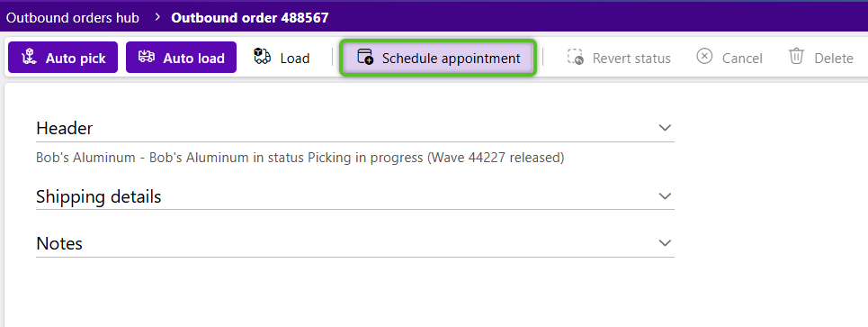Click the Revert status dashed-square icon

click(575, 57)
